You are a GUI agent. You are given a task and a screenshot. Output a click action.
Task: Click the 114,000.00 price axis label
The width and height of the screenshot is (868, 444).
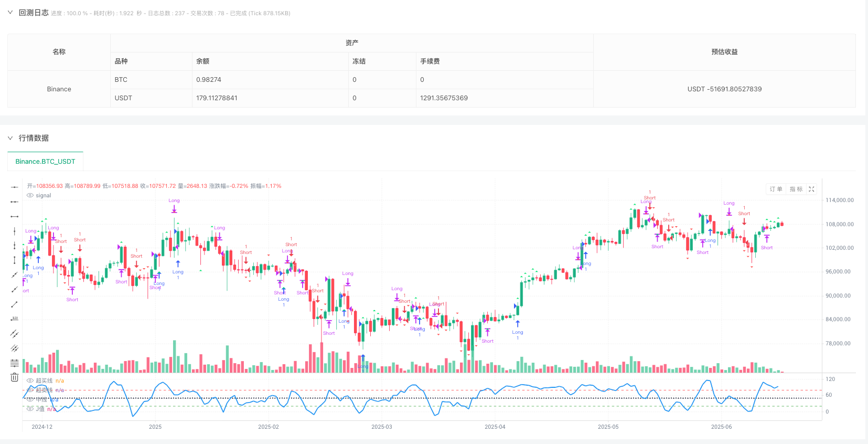(x=839, y=200)
